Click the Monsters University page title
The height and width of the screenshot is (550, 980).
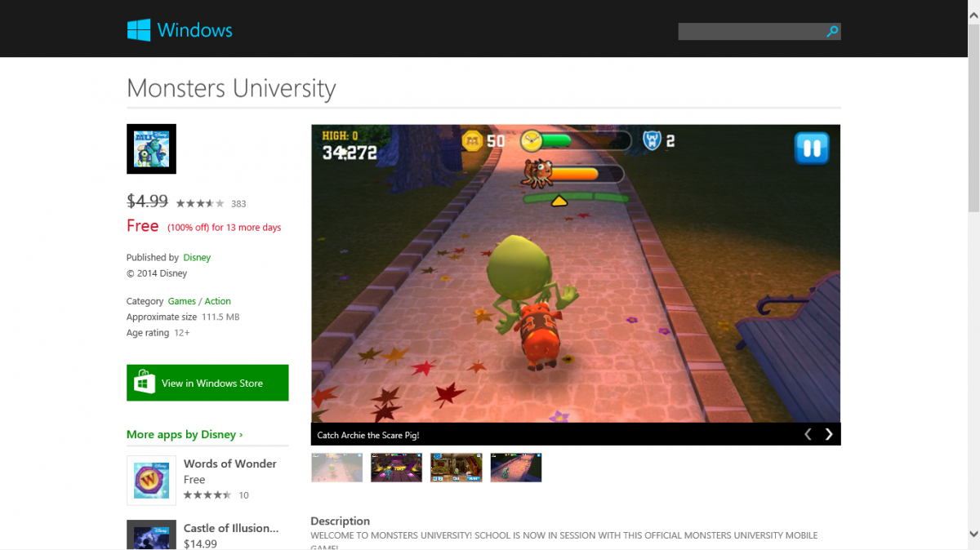(231, 88)
